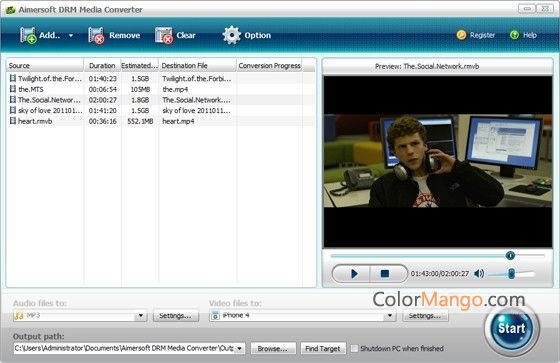
Task: Select the film icon for Twilight.of.the.For... row
Action: (13, 78)
